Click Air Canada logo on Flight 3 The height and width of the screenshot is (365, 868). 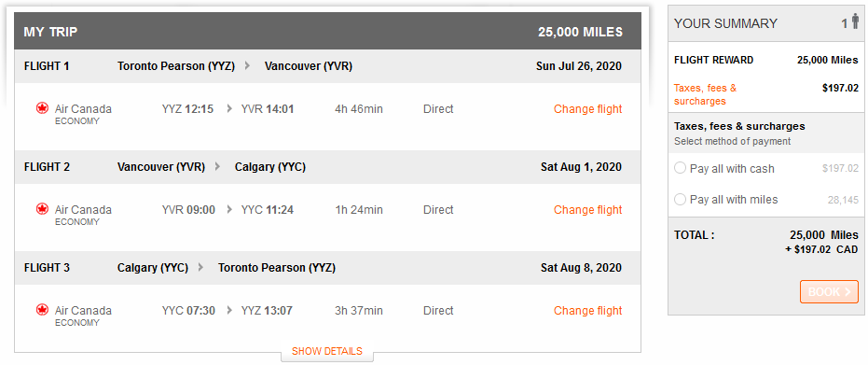pos(42,310)
